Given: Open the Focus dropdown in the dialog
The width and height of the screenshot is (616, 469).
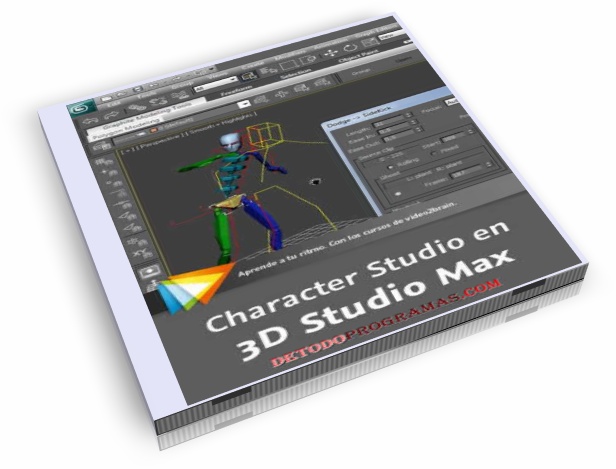Looking at the screenshot, I should 451,101.
